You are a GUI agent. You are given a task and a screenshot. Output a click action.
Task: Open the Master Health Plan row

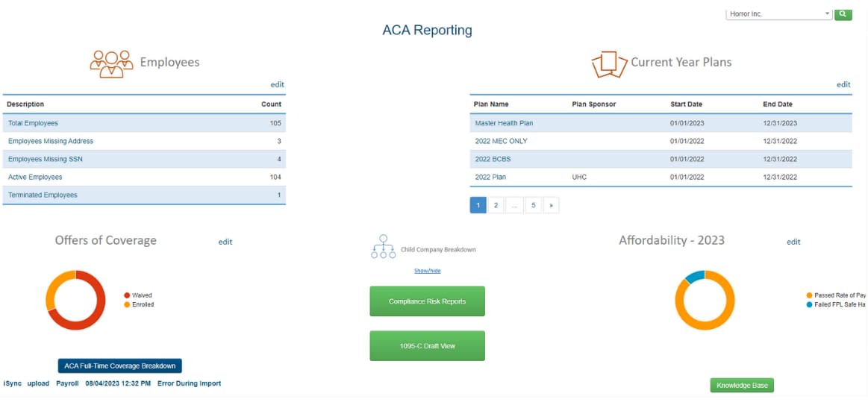point(504,123)
